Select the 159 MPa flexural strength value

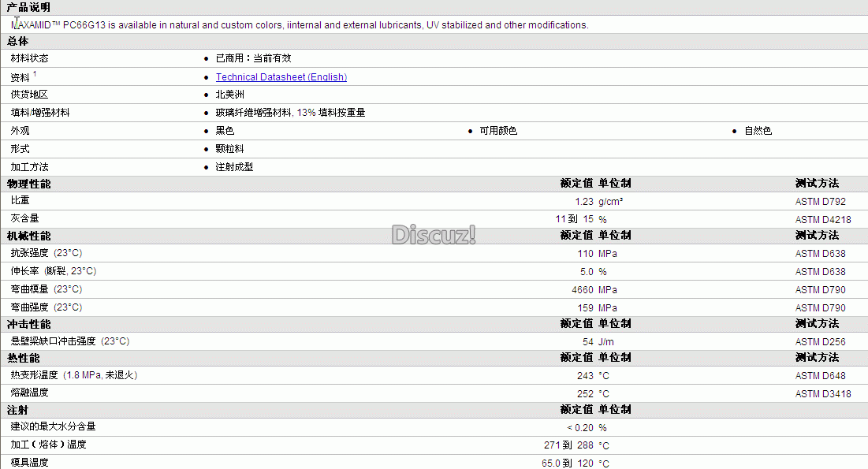(598, 308)
